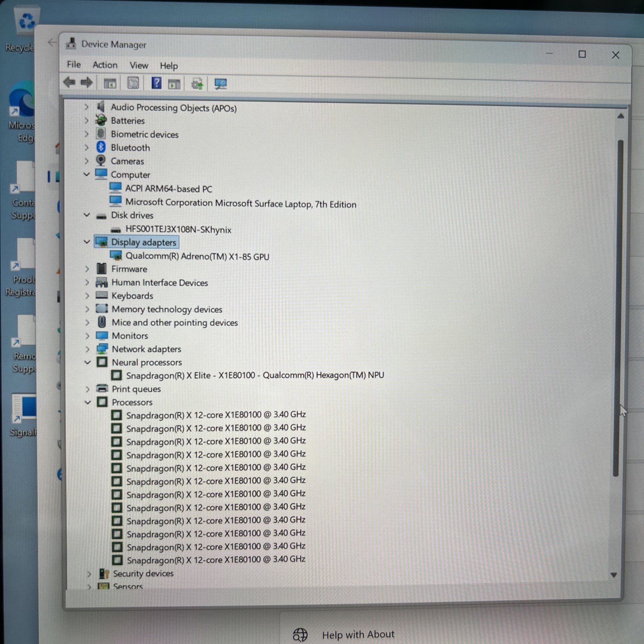Click the Update device driver toolbar icon
The width and height of the screenshot is (644, 644).
[197, 84]
